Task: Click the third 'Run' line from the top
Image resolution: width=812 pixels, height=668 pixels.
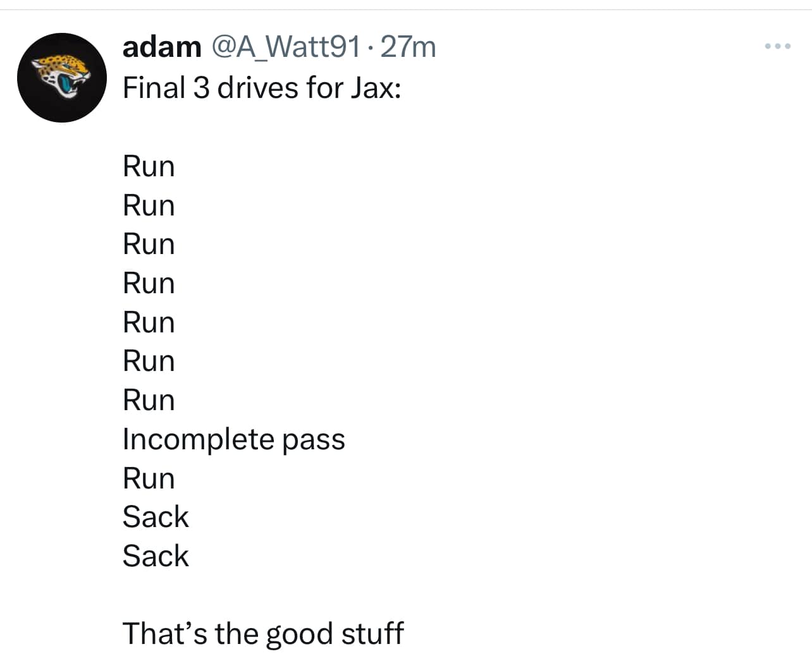Action: tap(149, 245)
